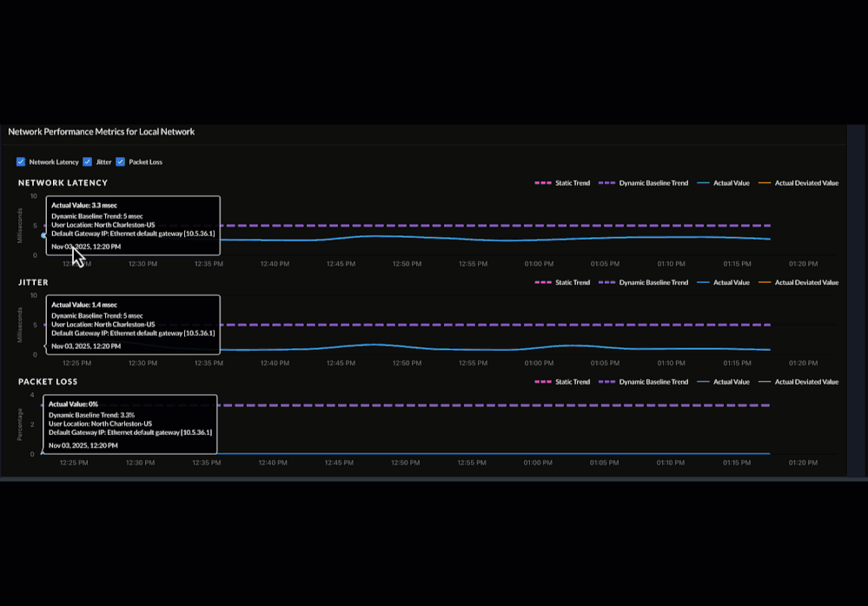This screenshot has width=868, height=606.
Task: Click the Actual Value legend label on Network Latency
Action: pyautogui.click(x=731, y=182)
